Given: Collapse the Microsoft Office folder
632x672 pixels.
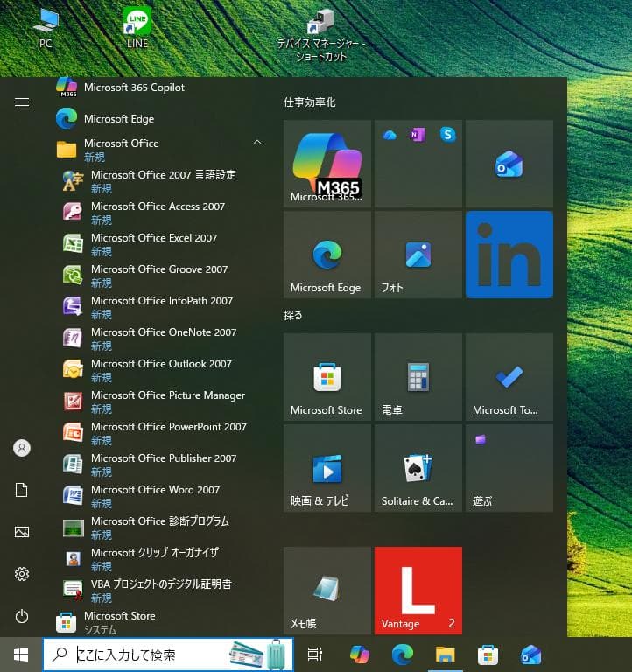Looking at the screenshot, I should (x=257, y=142).
